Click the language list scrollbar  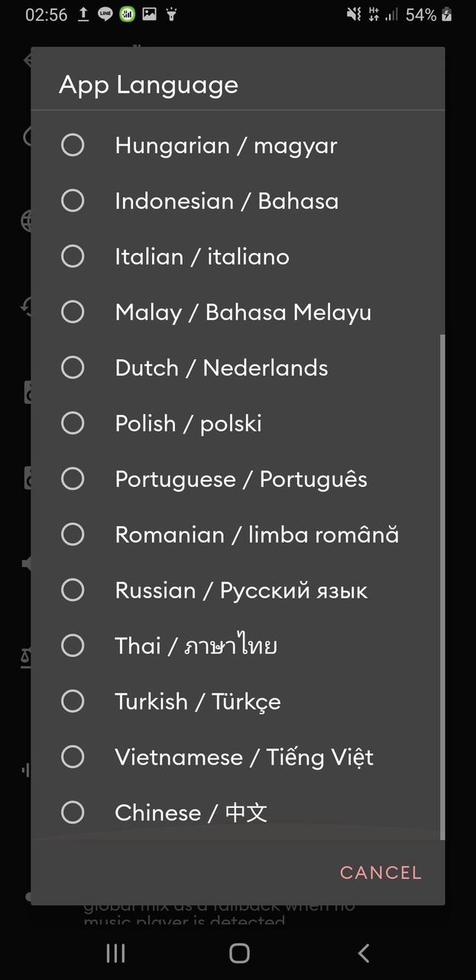coord(442,585)
